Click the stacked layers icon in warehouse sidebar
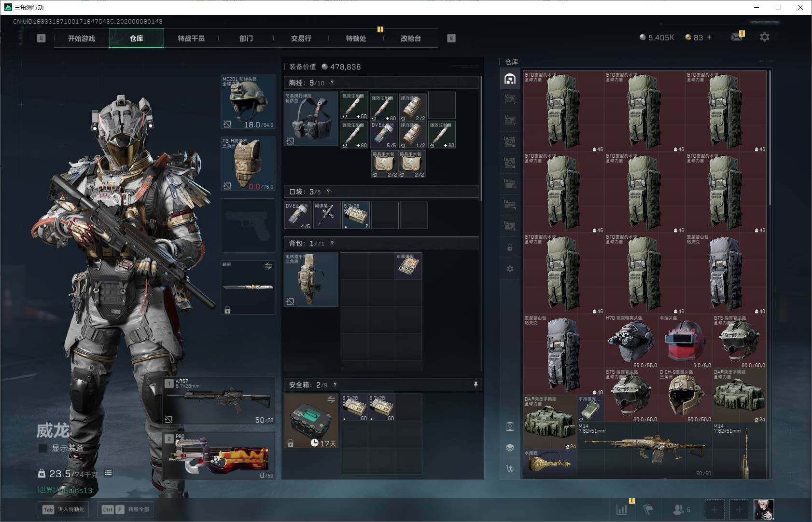812x522 pixels. (x=510, y=447)
